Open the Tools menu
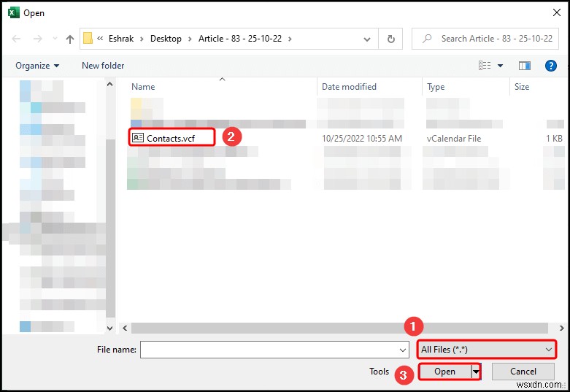The image size is (570, 392). click(379, 372)
